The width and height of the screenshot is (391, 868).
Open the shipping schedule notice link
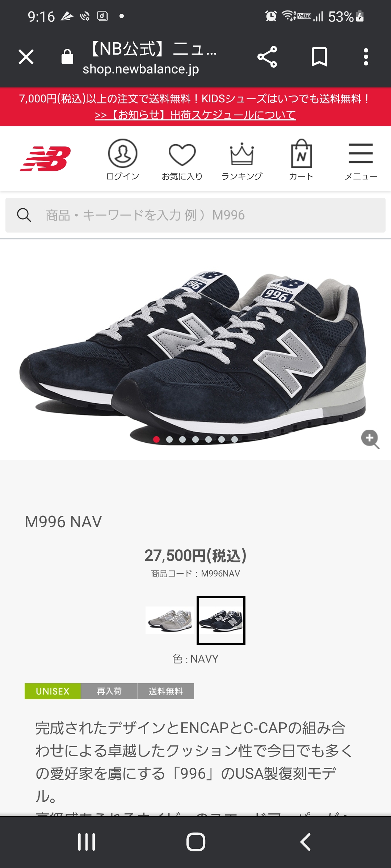coord(195,115)
